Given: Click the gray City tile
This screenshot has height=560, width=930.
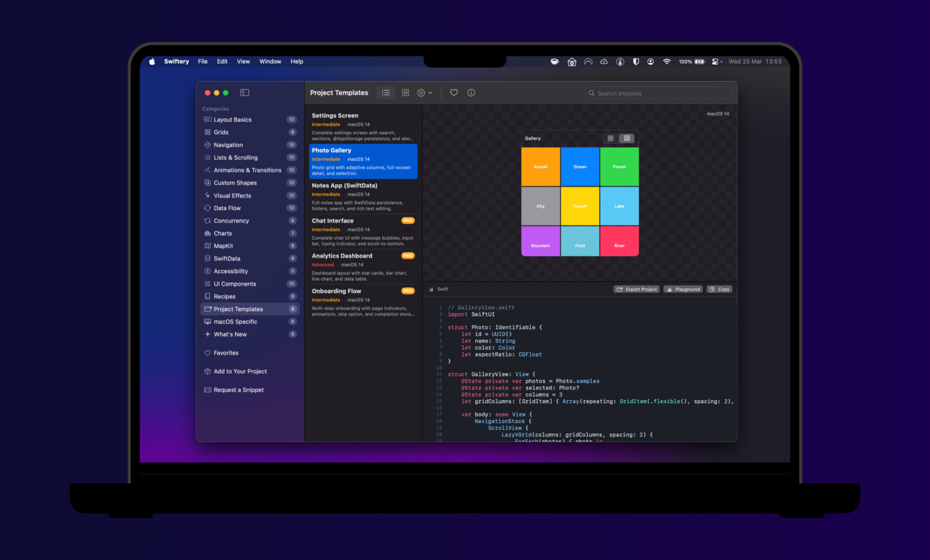Looking at the screenshot, I should 540,206.
